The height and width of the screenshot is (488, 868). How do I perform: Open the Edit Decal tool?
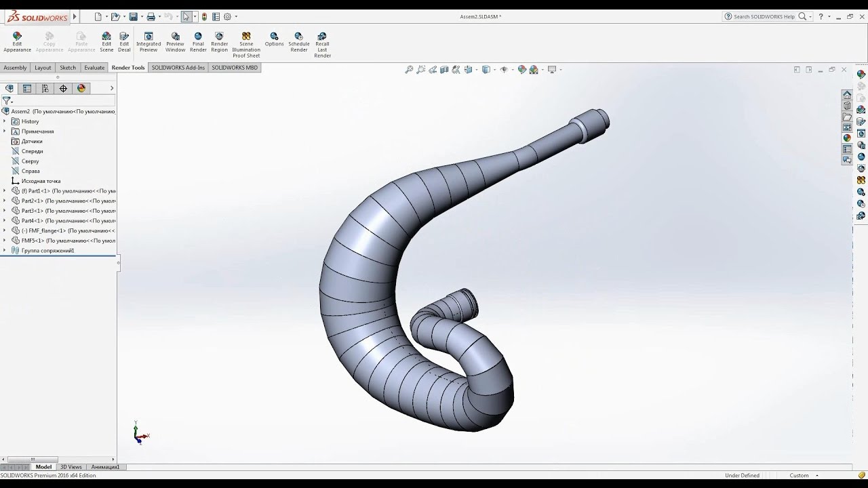[124, 41]
